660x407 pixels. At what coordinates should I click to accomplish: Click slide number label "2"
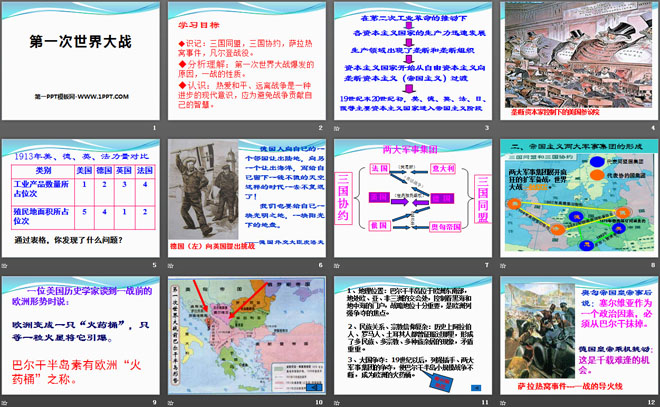coord(320,128)
